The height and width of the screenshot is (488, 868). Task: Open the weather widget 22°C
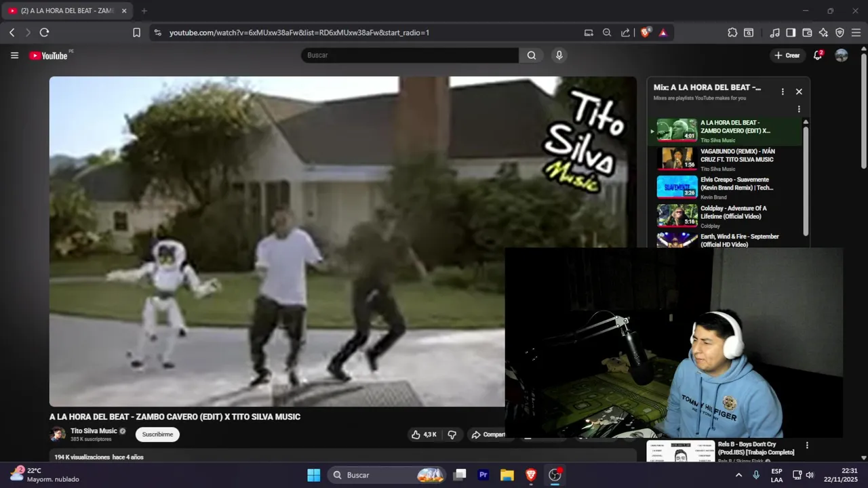[x=45, y=475]
